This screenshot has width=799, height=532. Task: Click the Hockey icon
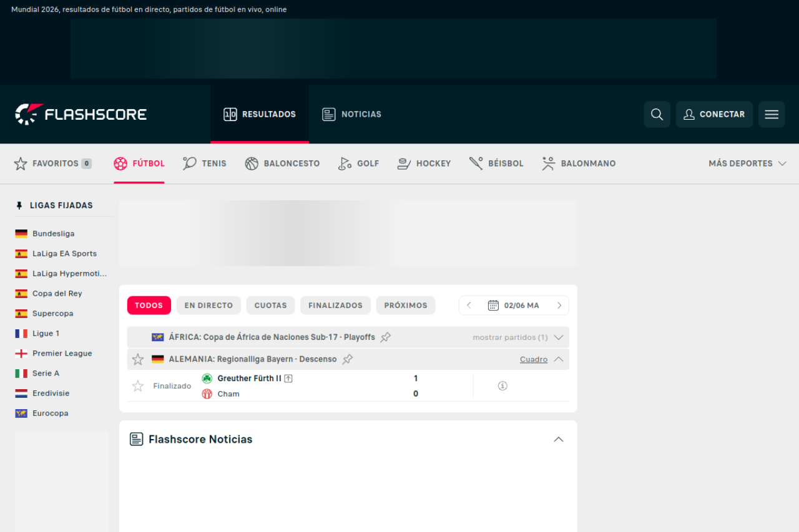[x=404, y=163]
